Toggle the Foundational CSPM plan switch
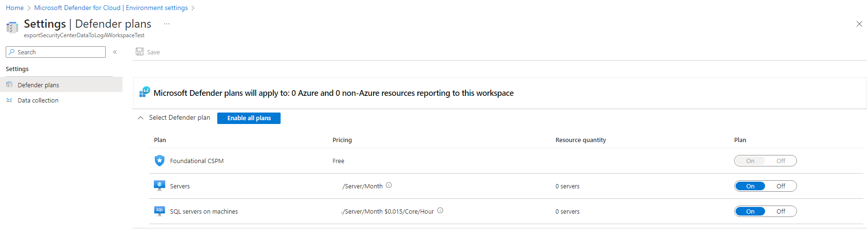The image size is (868, 237). [x=765, y=161]
